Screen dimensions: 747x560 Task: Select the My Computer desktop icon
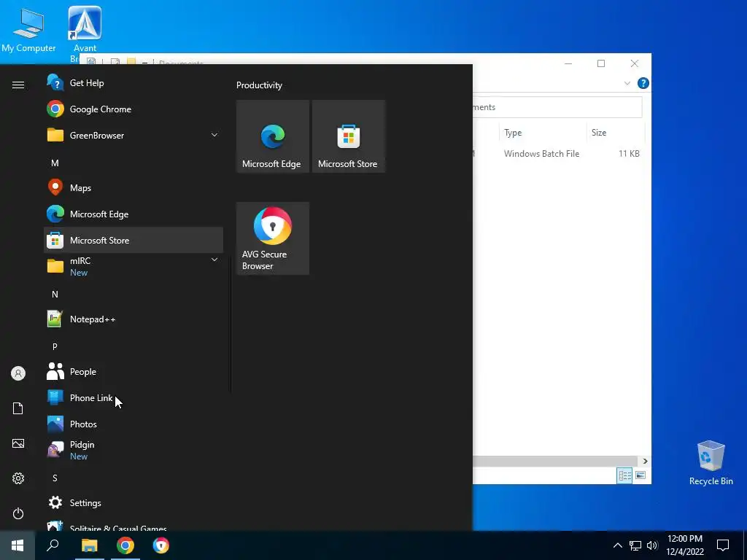pos(28,29)
